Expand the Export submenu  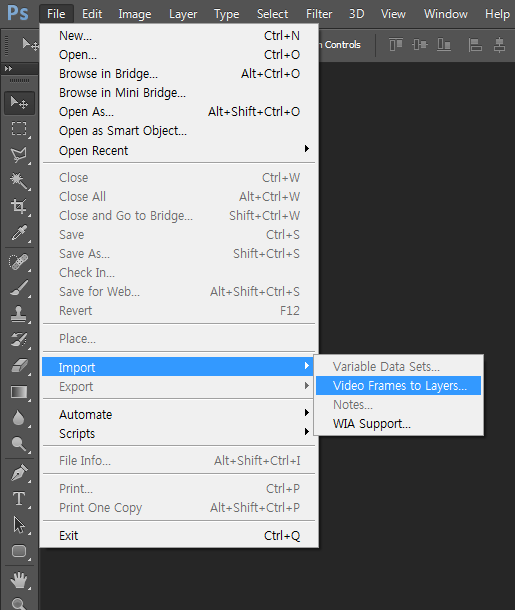179,387
